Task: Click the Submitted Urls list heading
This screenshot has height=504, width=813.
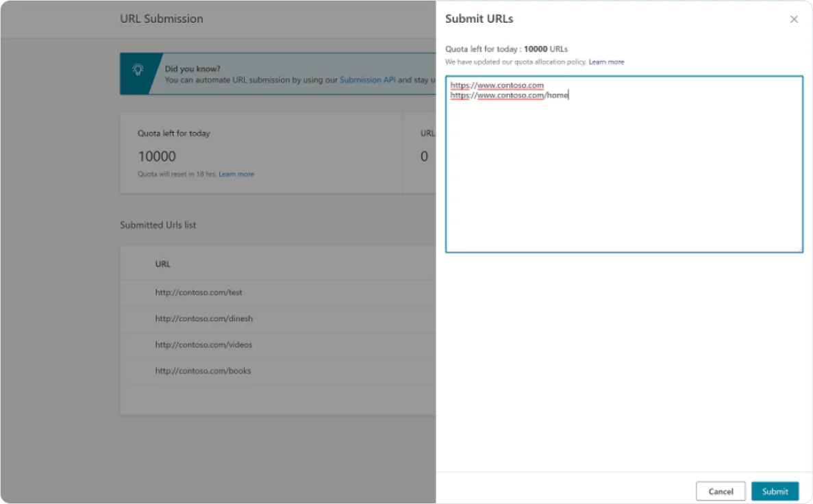Action: click(x=158, y=225)
